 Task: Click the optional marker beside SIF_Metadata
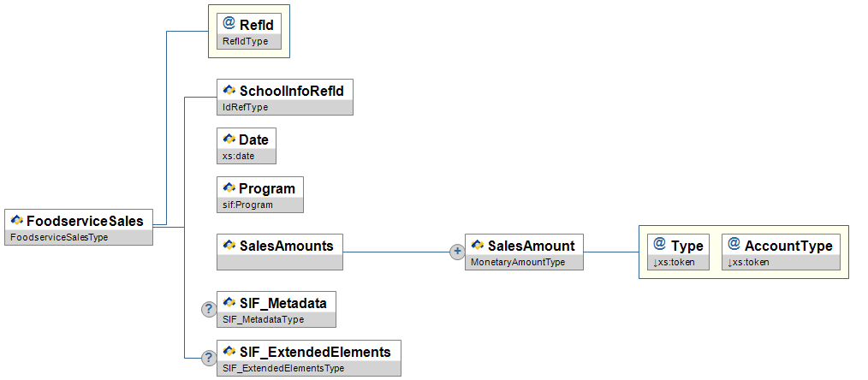click(x=208, y=309)
